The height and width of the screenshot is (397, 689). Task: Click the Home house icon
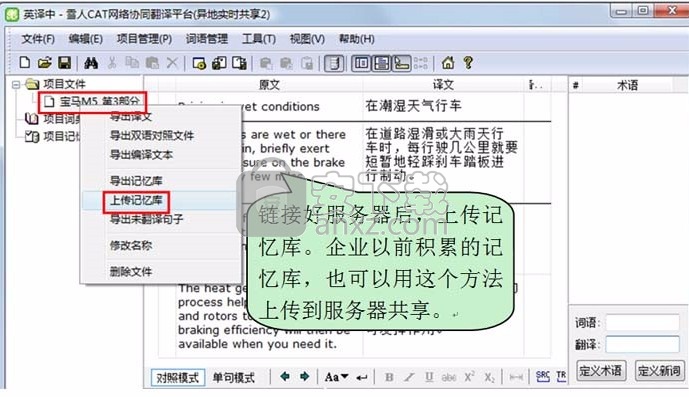(x=448, y=63)
